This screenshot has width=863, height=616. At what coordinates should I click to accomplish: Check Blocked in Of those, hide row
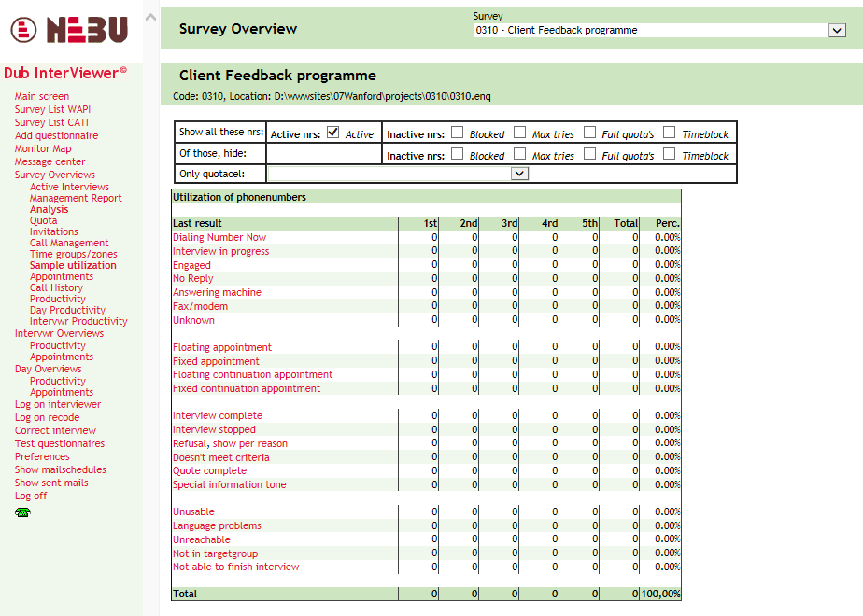pyautogui.click(x=457, y=153)
